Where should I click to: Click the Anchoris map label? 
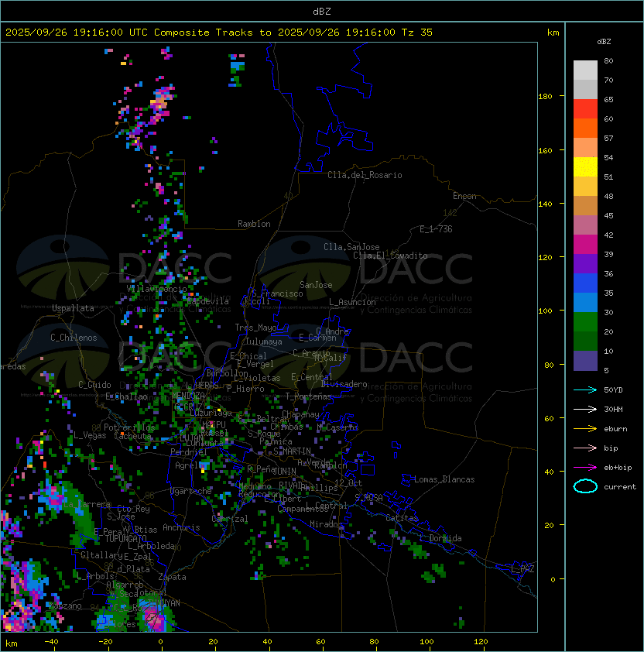coord(181,527)
